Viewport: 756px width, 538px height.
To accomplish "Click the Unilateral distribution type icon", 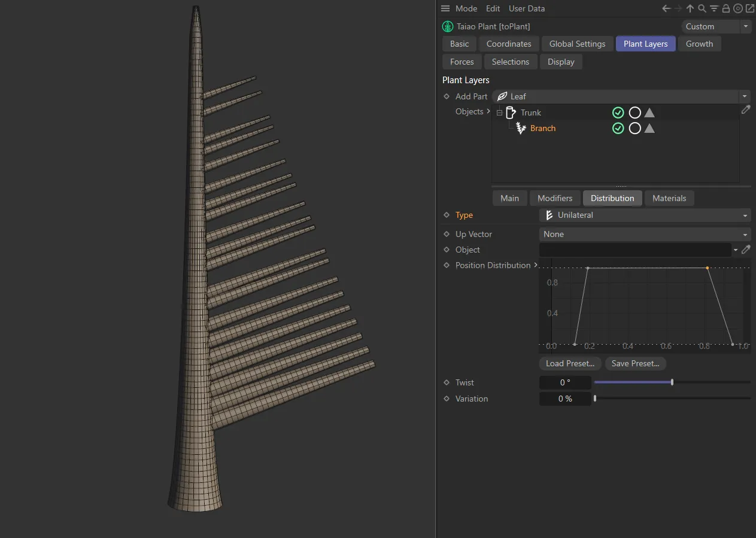I will point(548,215).
